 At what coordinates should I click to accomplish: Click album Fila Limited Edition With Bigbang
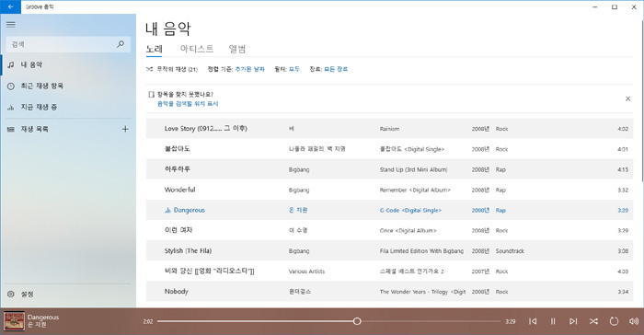tap(421, 251)
